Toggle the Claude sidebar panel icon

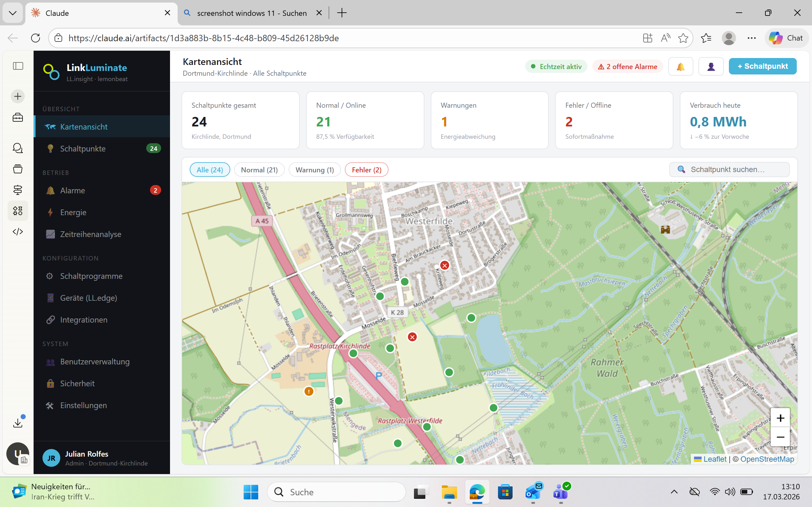(x=17, y=66)
